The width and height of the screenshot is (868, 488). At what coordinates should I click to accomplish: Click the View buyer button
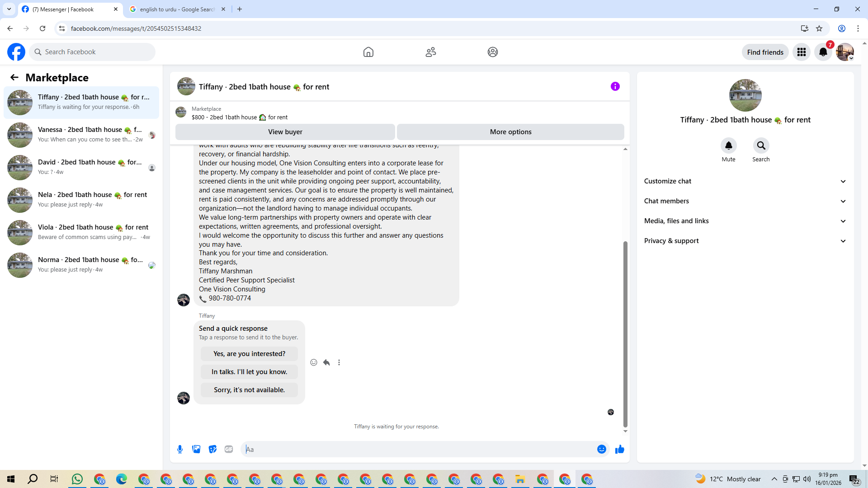(x=285, y=132)
